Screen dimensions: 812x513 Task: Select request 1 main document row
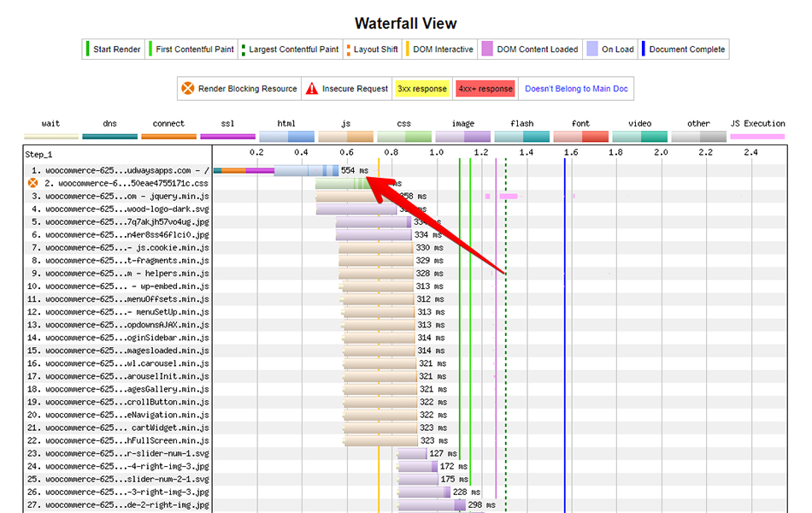pos(127,170)
